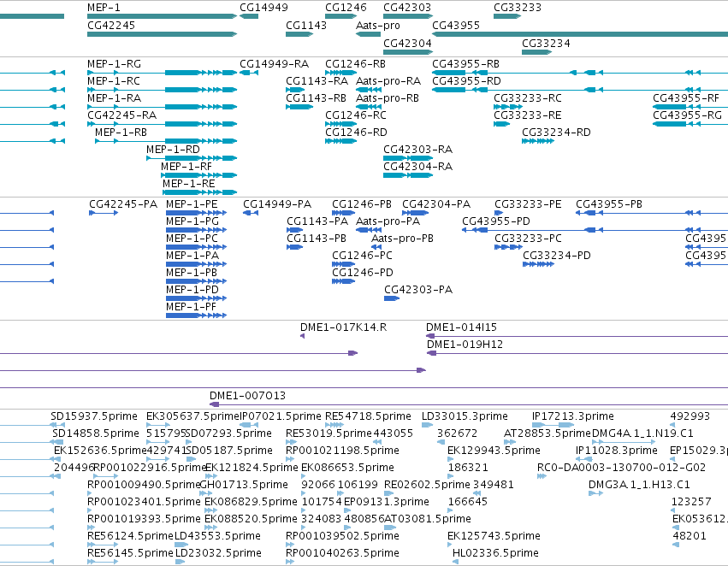
Task: Select the CG33233 gene label
Action: click(518, 8)
